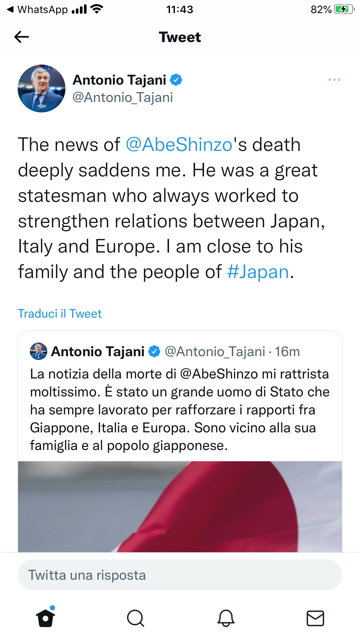Return to WhatsApp via status bar link
Viewport: 360px width, 640px height.
38,9
